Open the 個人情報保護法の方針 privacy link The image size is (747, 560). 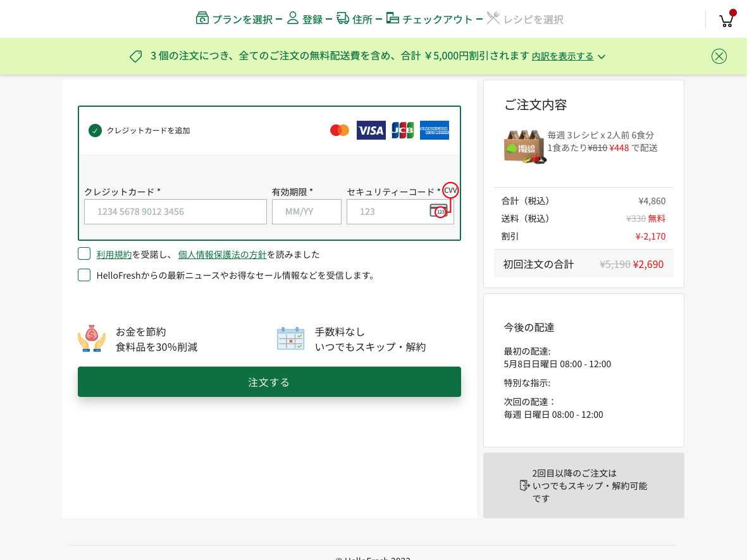click(x=222, y=255)
